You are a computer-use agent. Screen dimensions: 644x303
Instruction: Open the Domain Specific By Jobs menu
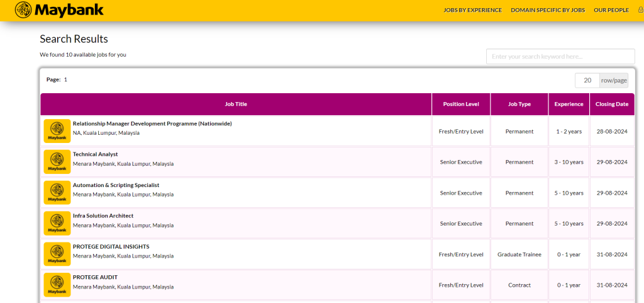(547, 10)
